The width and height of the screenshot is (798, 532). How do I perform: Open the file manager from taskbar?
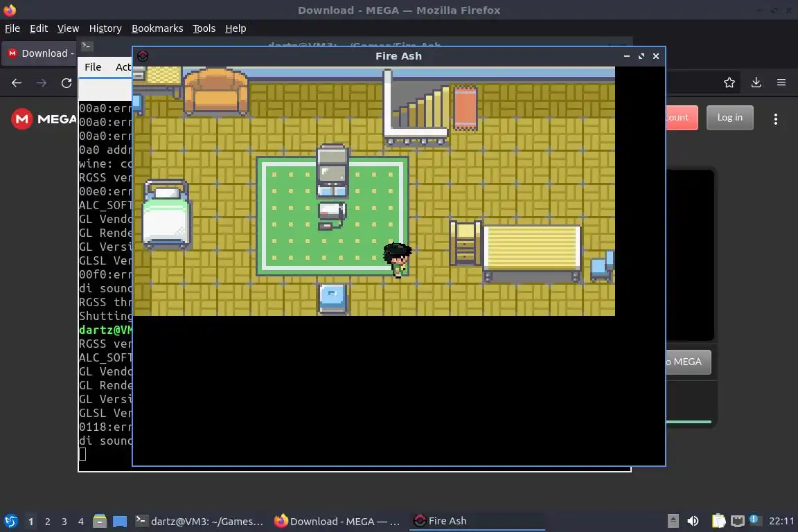coord(100,521)
